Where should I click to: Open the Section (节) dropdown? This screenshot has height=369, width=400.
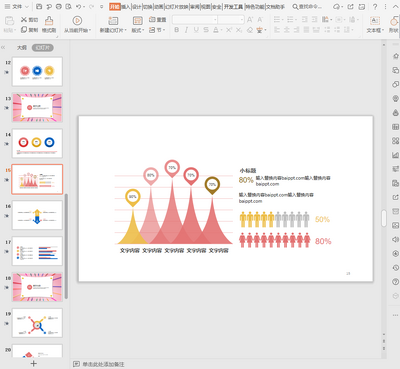[157, 30]
